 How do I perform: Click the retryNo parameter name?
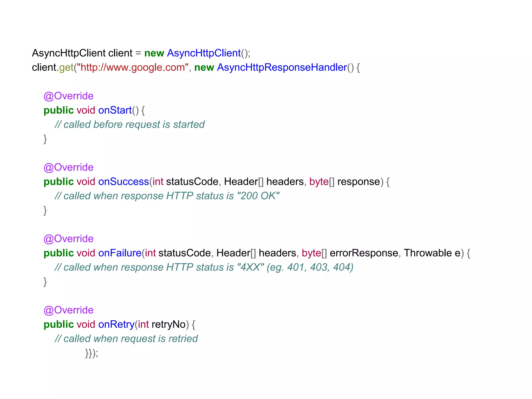[x=169, y=325]
